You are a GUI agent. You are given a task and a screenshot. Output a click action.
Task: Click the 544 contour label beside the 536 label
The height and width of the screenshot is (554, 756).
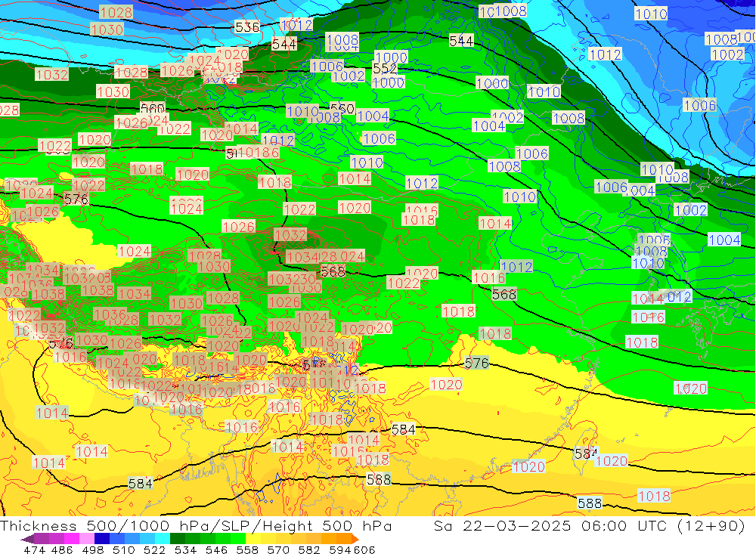tap(284, 45)
